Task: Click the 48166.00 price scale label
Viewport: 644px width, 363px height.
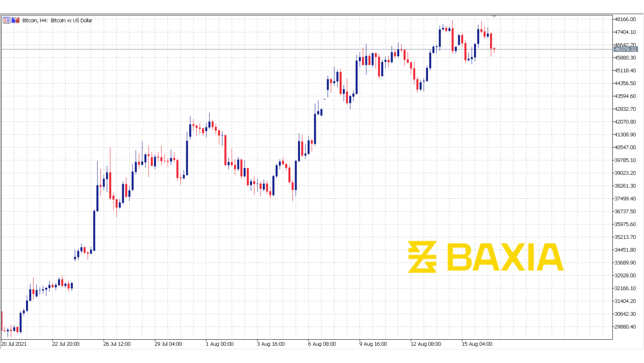Action: click(x=625, y=19)
